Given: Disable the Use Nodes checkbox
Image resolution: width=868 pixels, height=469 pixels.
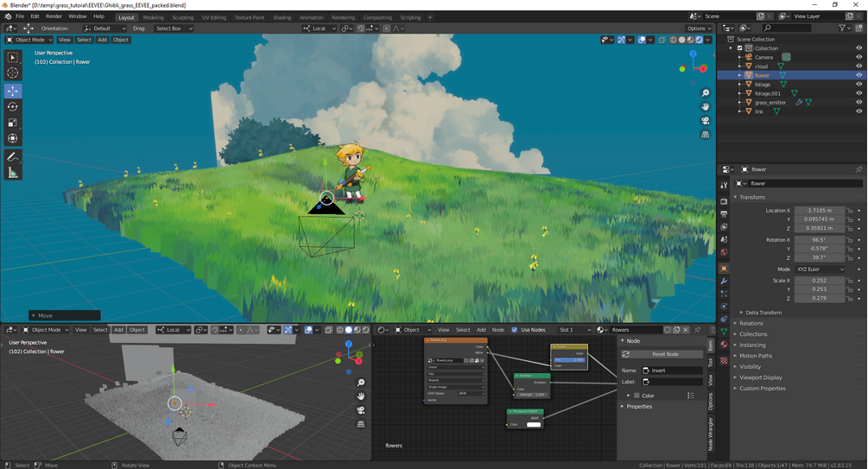Looking at the screenshot, I should coord(514,330).
